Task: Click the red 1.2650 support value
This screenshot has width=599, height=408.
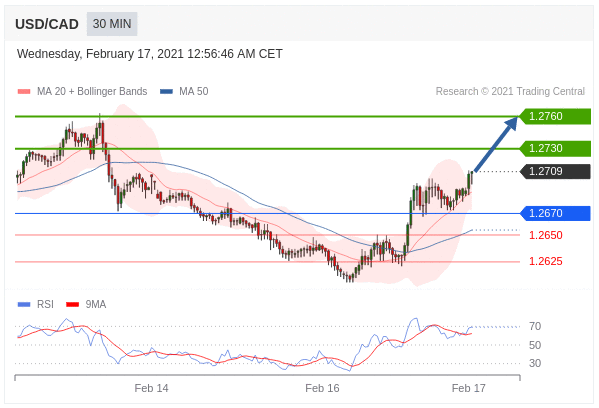Action: [546, 235]
